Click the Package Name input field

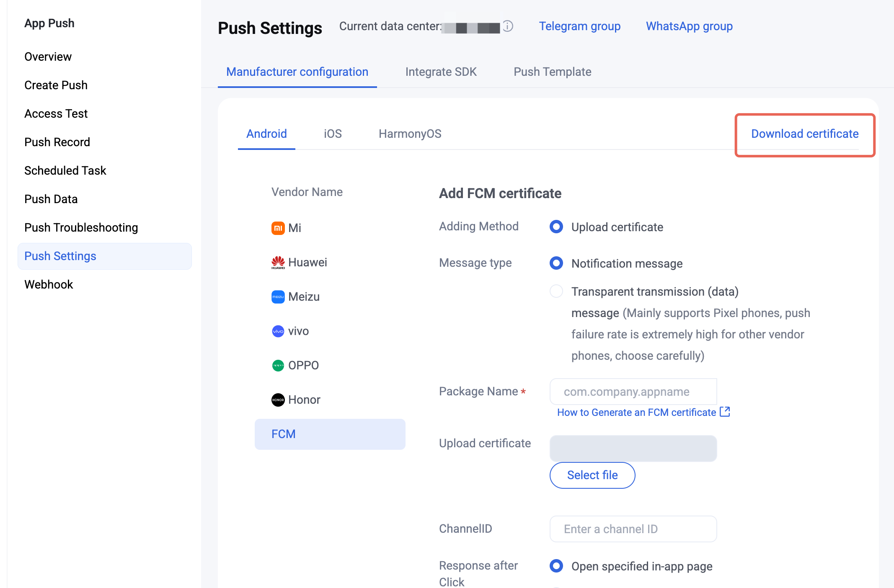pyautogui.click(x=633, y=392)
